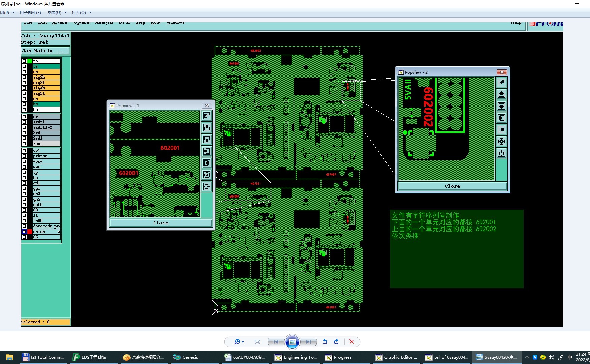
Task: Show hidden tray icons chevron
Action: pos(527,357)
